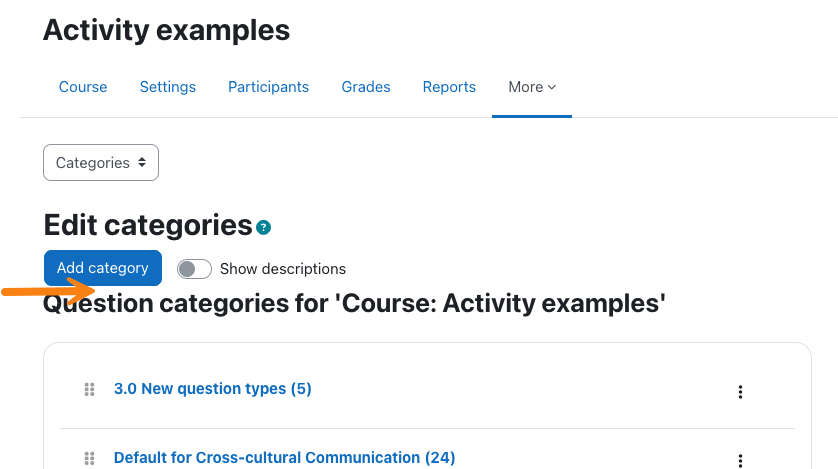This screenshot has height=469, width=838.
Task: Click the Question categories for Course heading
Action: click(x=354, y=303)
